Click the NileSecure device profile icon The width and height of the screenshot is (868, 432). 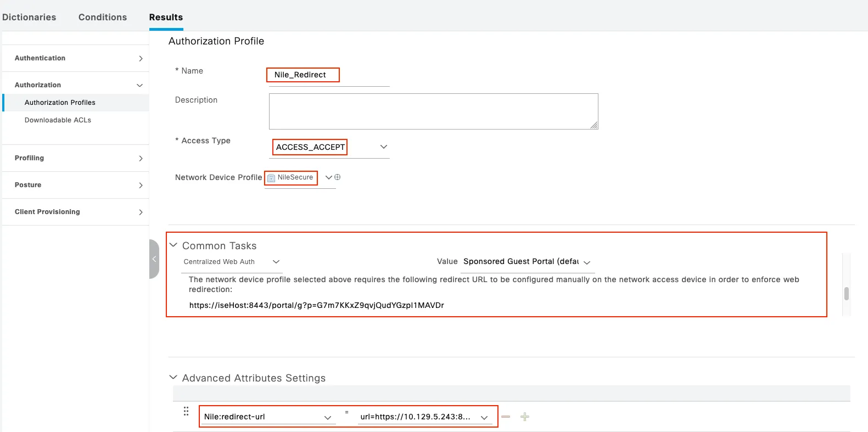pos(271,178)
